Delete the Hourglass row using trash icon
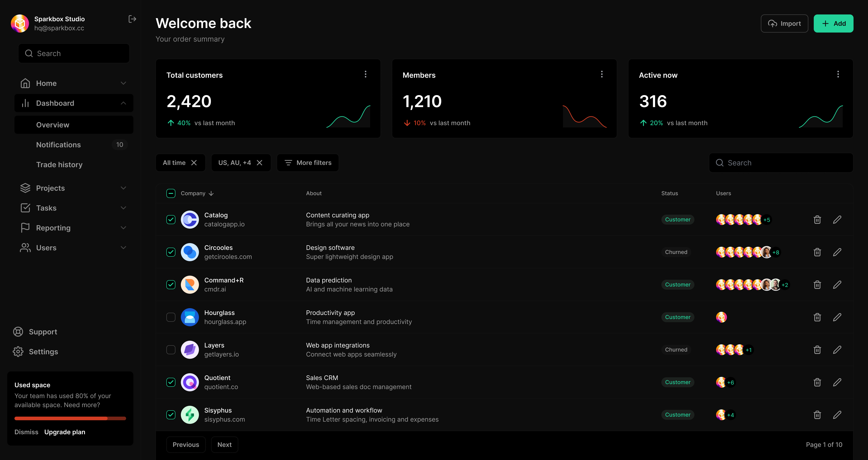The width and height of the screenshot is (868, 460). tap(817, 317)
